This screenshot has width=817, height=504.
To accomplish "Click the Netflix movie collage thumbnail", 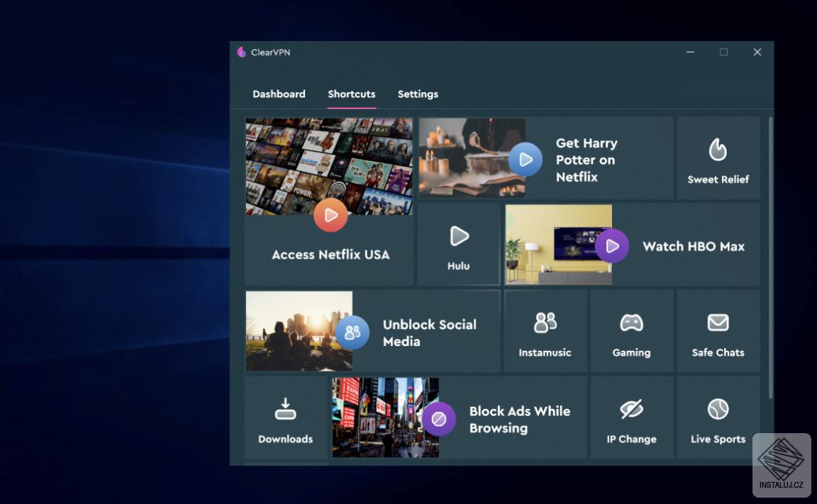I will tap(329, 166).
